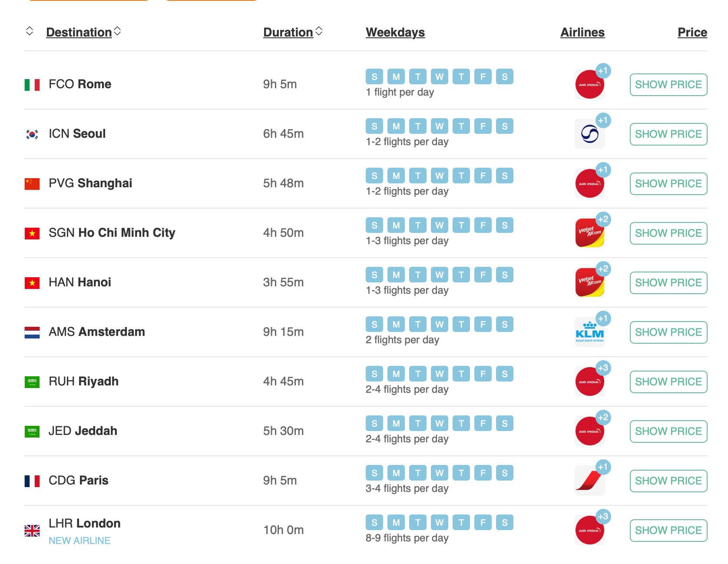This screenshot has height=564, width=728.
Task: Click the Airlines column header
Action: click(x=582, y=33)
